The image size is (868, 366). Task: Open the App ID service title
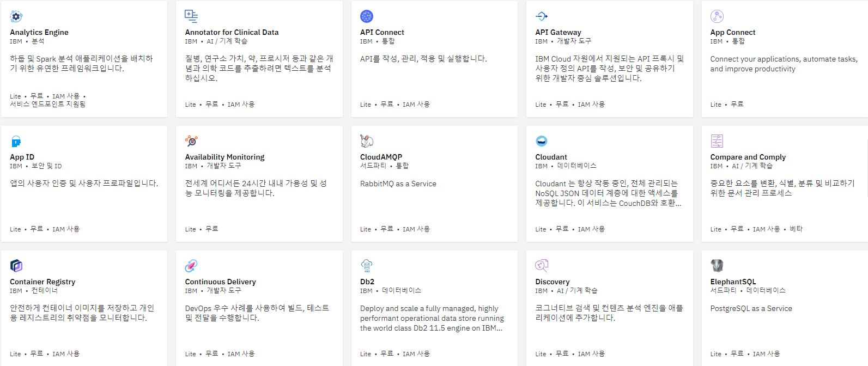tap(22, 157)
